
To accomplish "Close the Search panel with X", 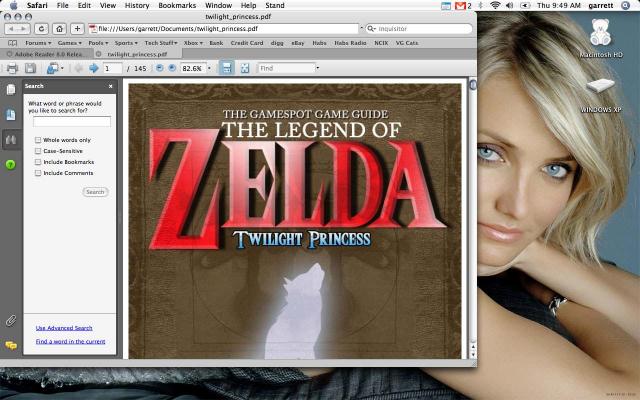I will point(111,86).
